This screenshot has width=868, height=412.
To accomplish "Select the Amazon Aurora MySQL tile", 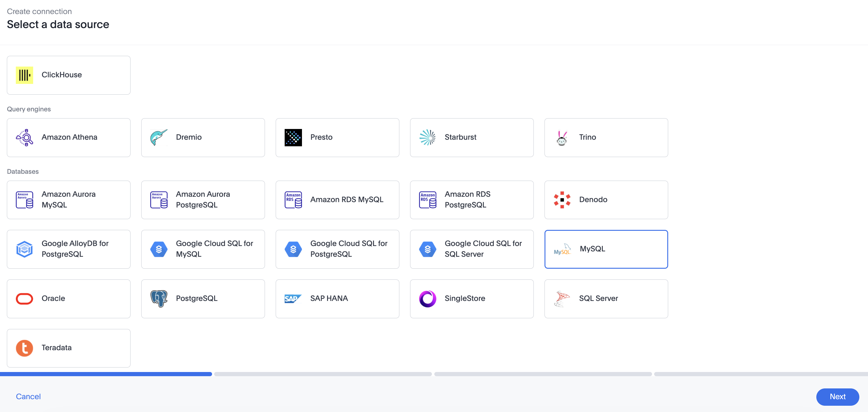I will [x=68, y=199].
